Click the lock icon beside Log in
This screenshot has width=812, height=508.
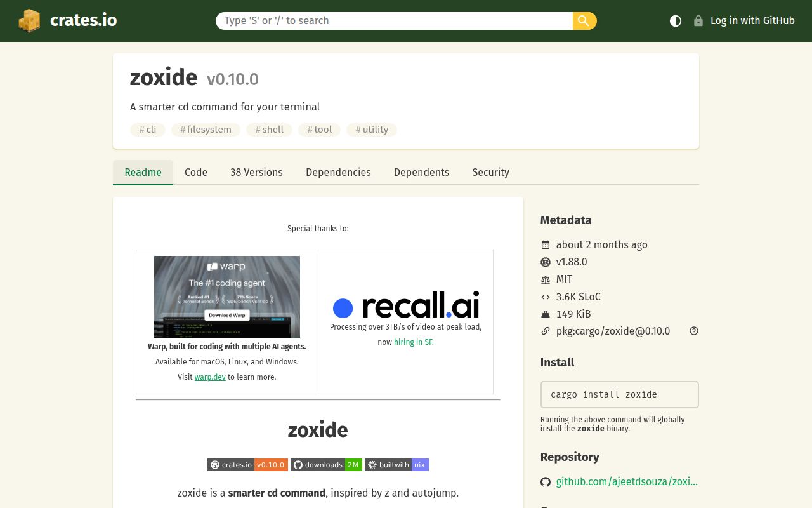pos(698,21)
